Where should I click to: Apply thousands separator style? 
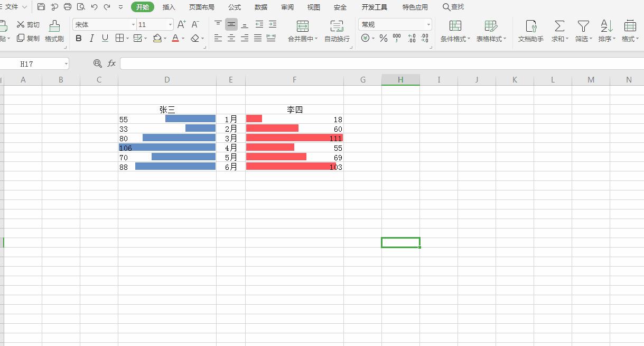397,38
